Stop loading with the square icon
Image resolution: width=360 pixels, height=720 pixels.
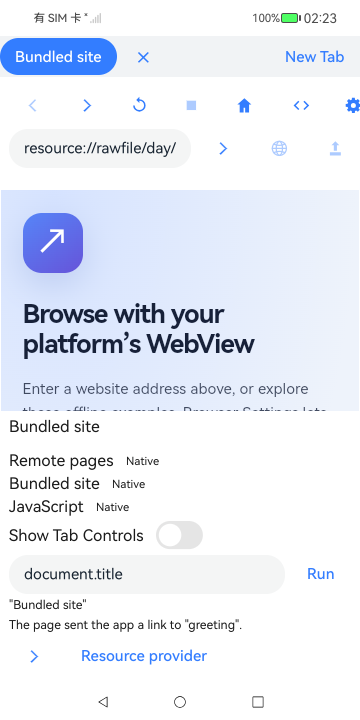click(x=191, y=106)
